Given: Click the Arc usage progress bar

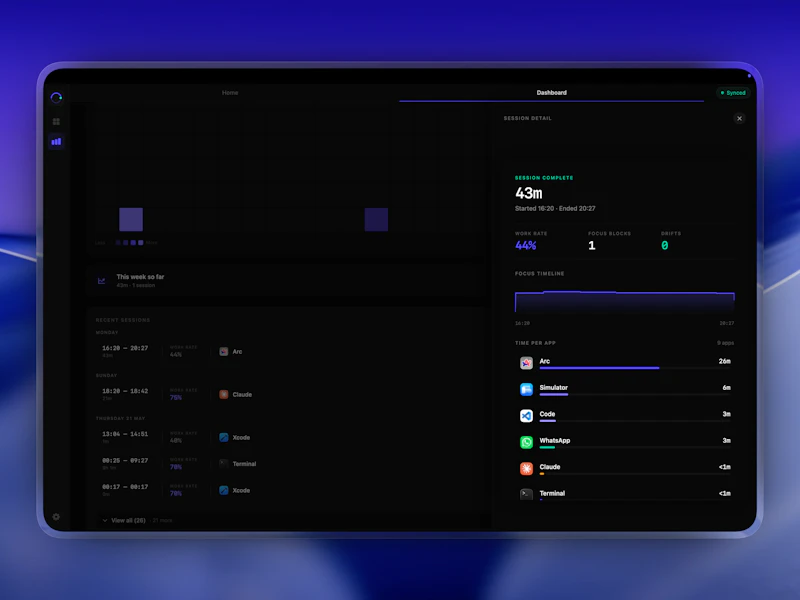Looking at the screenshot, I should (x=635, y=368).
